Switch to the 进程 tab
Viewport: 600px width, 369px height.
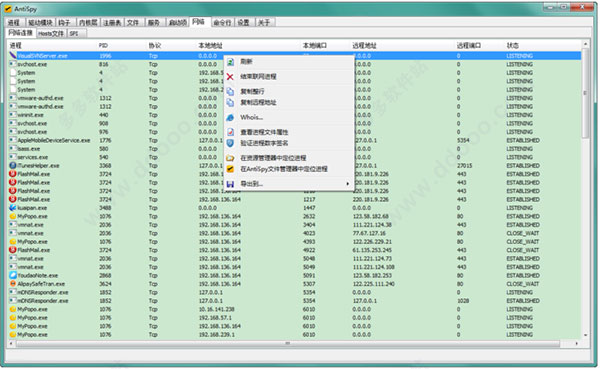(14, 23)
